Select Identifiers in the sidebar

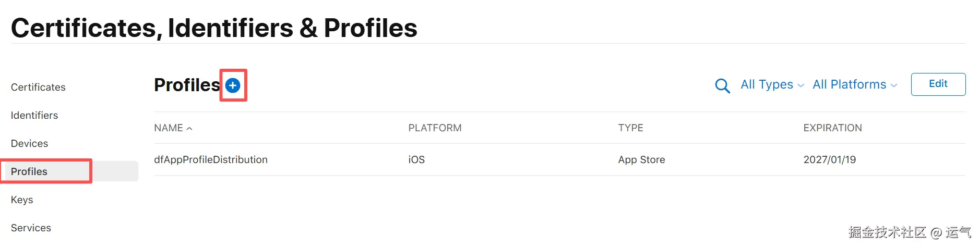(x=34, y=115)
